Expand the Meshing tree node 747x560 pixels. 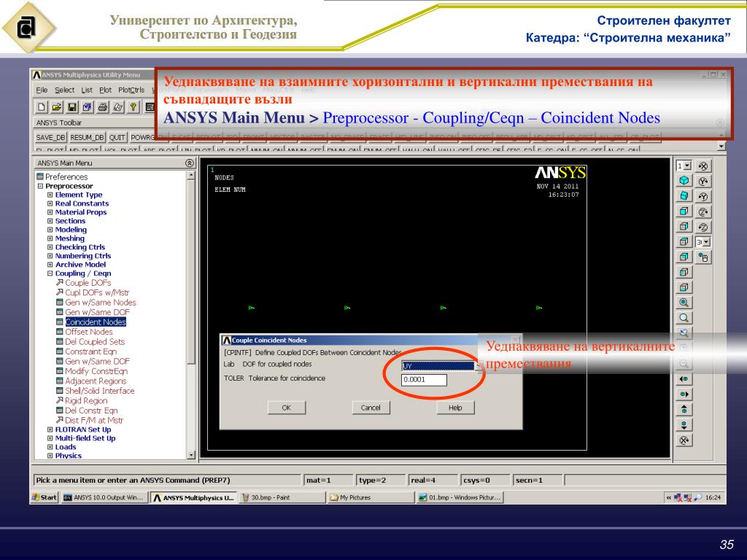coord(50,238)
